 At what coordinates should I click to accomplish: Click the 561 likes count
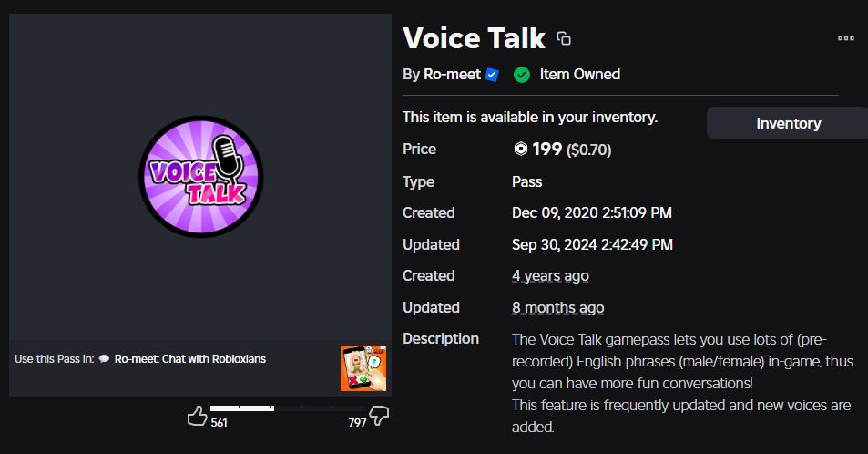pyautogui.click(x=220, y=423)
